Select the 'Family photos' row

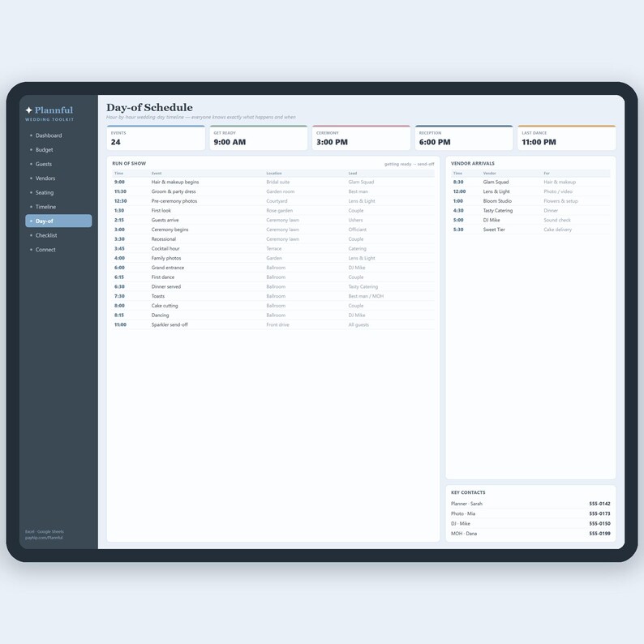273,258
